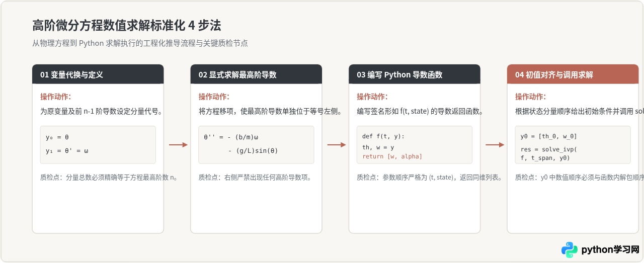The image size is (644, 263).
Task: Select the header 02 显式求解最高阶导数
Action: 256,74
